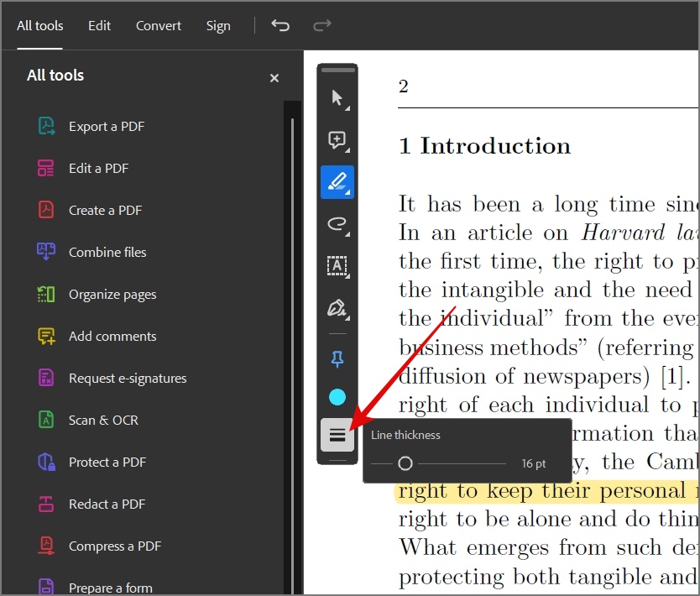700x596 pixels.
Task: Select the text box tool
Action: pos(337,266)
